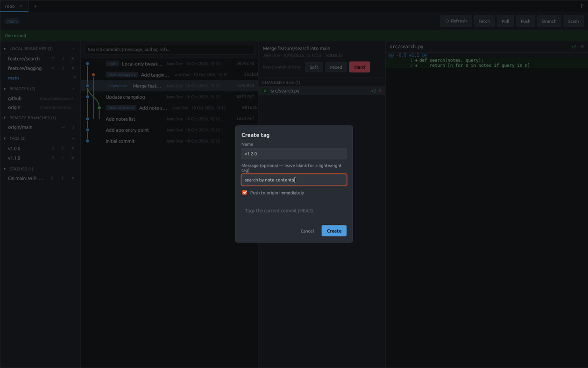588x368 pixels.
Task: Click the down-arrow icon on the WIP stash
Action: coord(52,178)
